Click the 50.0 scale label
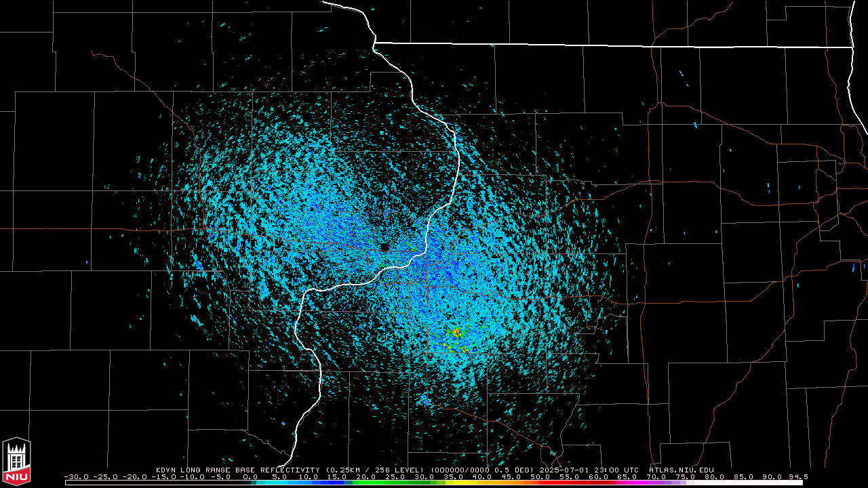868x488 pixels. [540, 476]
